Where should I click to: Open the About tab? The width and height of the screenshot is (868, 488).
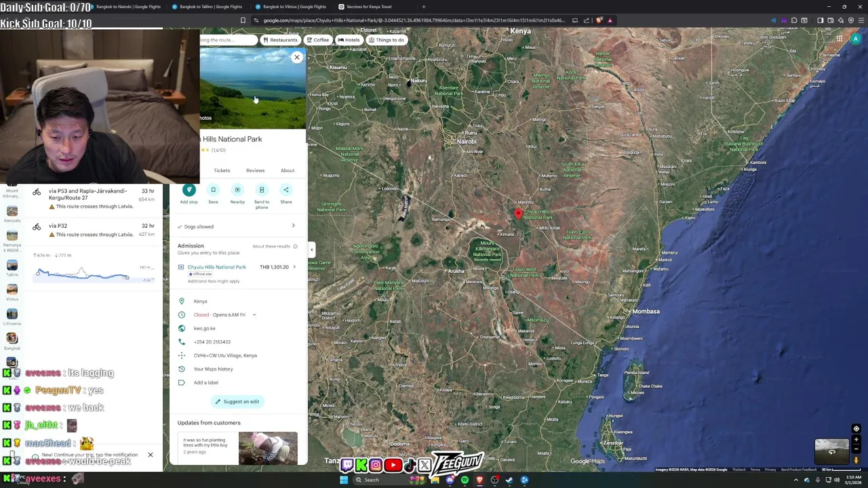point(288,170)
